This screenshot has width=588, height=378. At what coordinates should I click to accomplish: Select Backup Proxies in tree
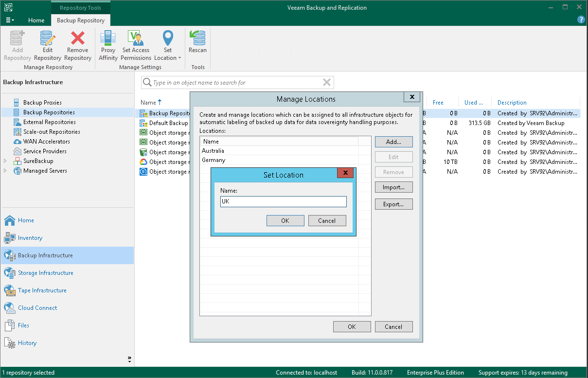(42, 103)
